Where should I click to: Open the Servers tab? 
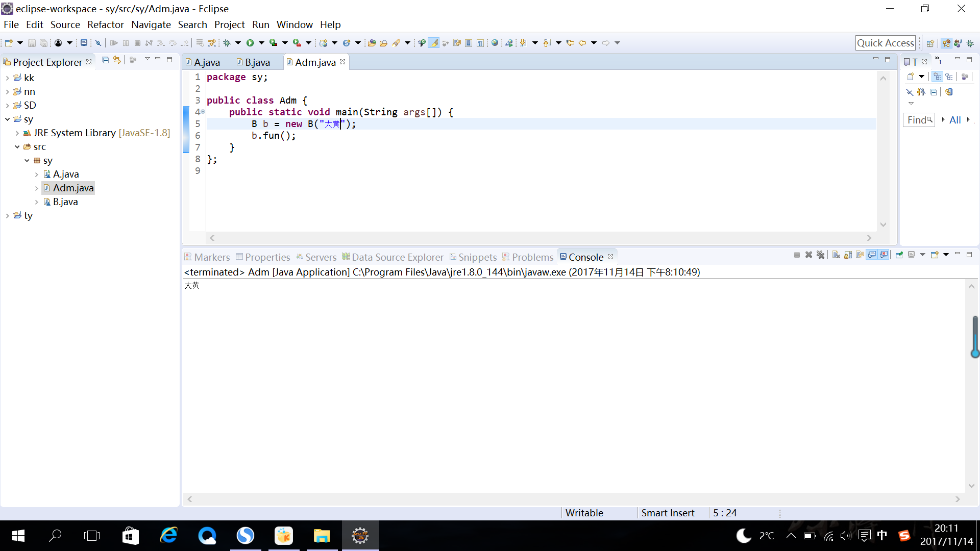[x=316, y=257]
